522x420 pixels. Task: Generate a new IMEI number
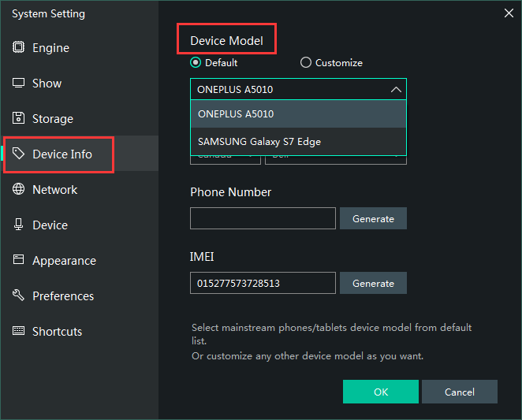(373, 283)
